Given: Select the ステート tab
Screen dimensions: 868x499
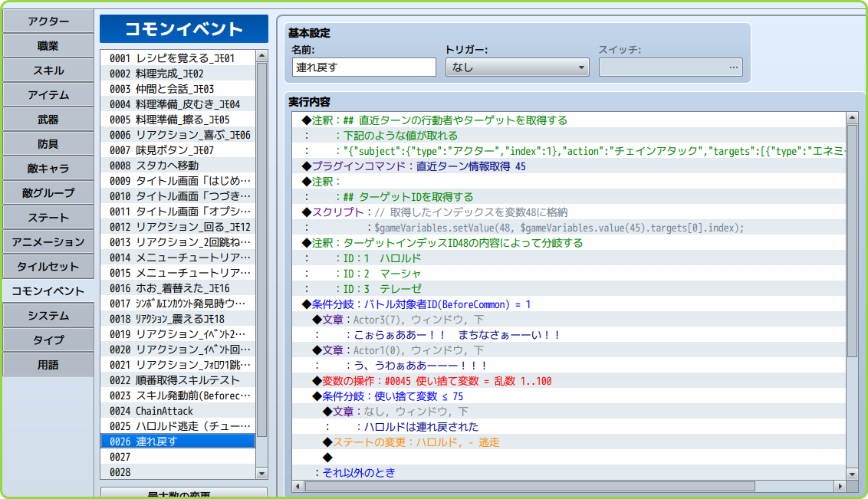Looking at the screenshot, I should [x=48, y=218].
